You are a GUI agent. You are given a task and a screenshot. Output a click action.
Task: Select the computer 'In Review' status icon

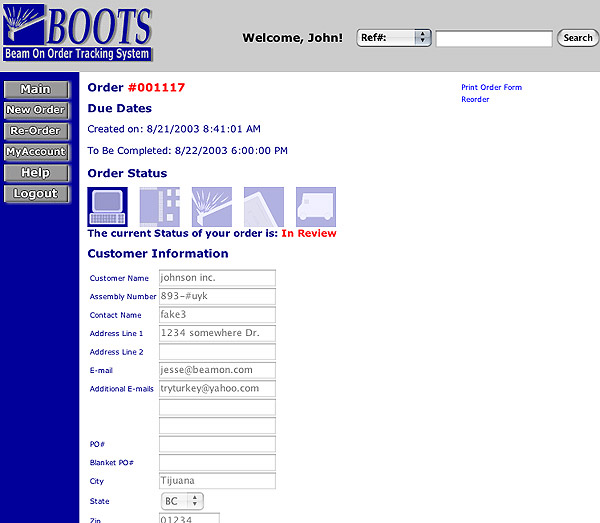pyautogui.click(x=108, y=207)
